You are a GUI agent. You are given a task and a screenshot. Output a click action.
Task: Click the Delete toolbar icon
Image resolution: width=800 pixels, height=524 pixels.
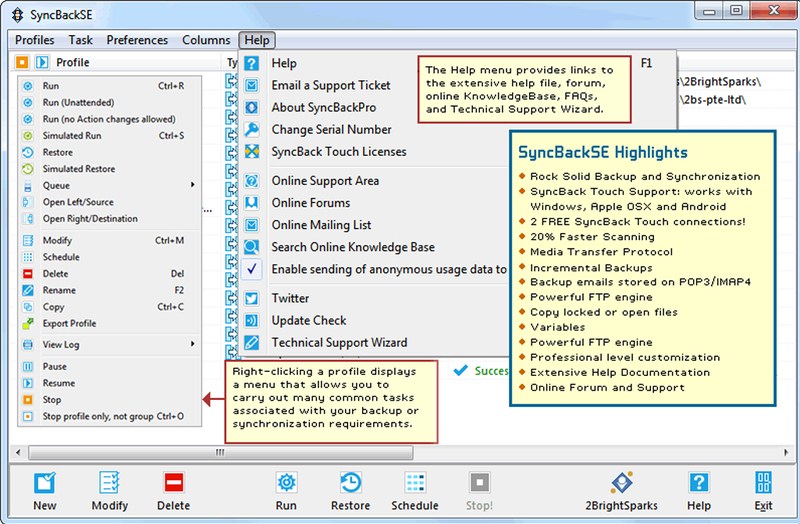tap(173, 483)
